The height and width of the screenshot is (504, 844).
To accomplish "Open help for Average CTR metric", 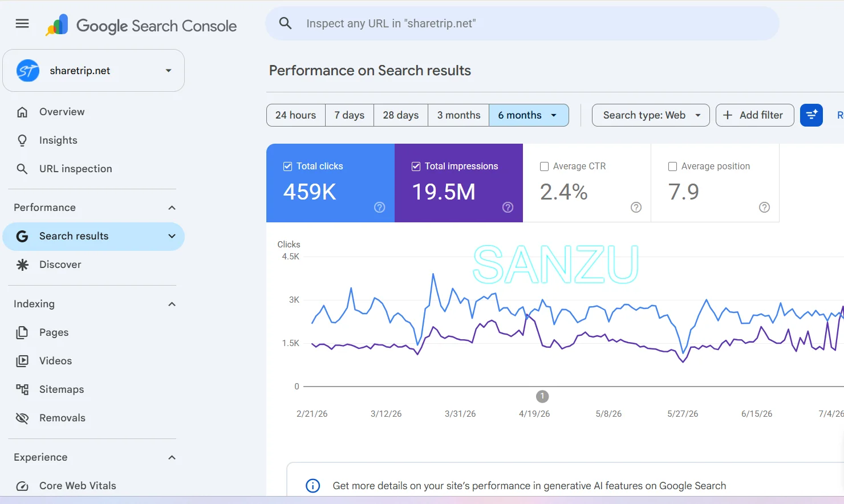I will point(636,208).
